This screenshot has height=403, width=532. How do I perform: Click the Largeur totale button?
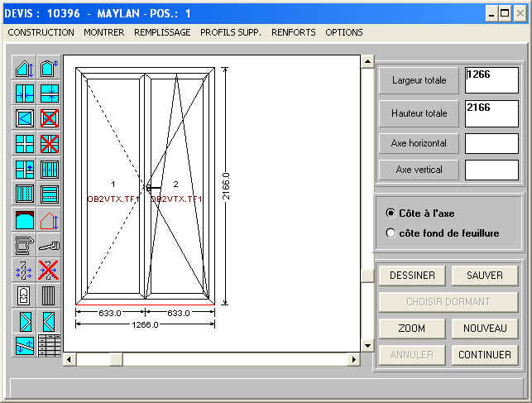[419, 80]
